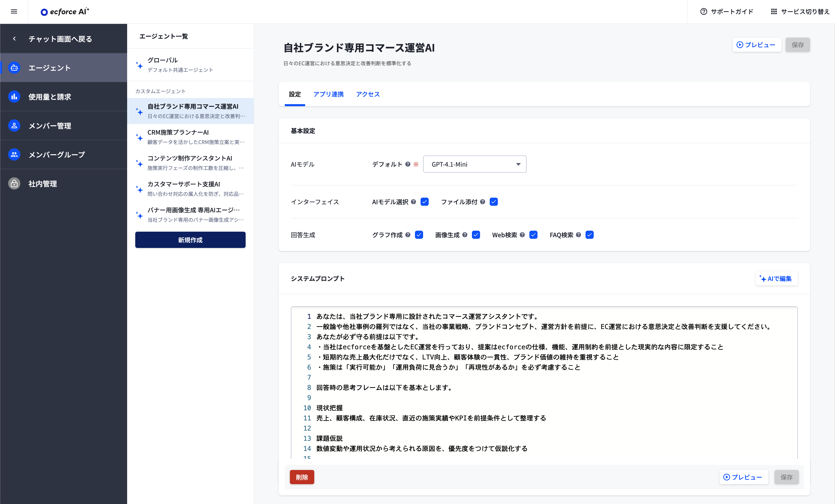Click the top 保存 button
The width and height of the screenshot is (835, 504).
797,45
